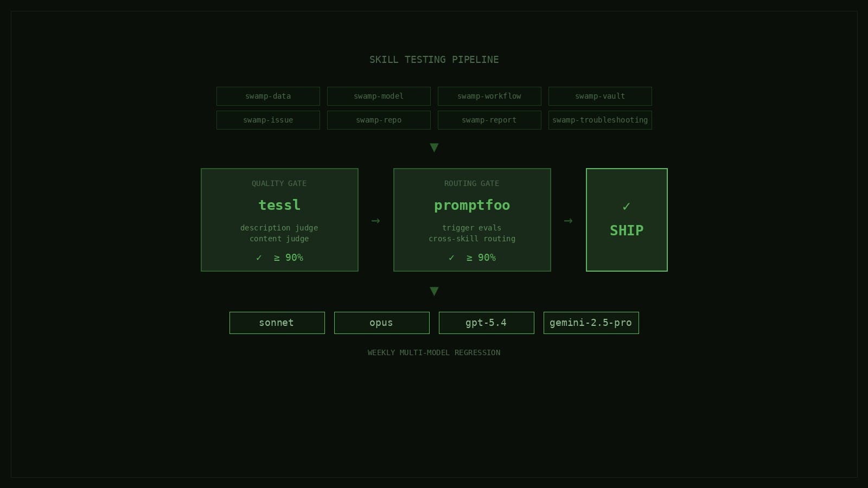Click the ROUTING GATE label
Image resolution: width=868 pixels, height=488 pixels.
point(472,183)
